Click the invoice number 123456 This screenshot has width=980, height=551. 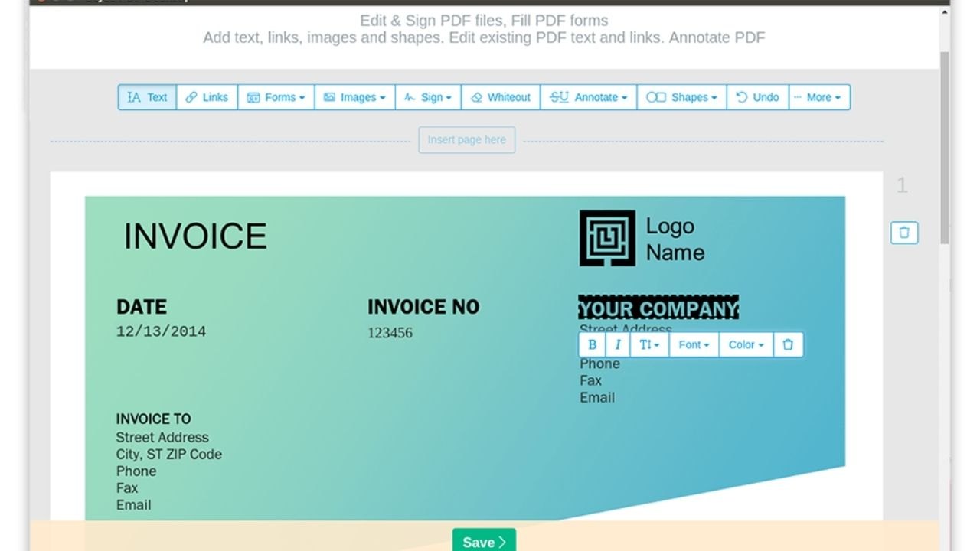390,333
